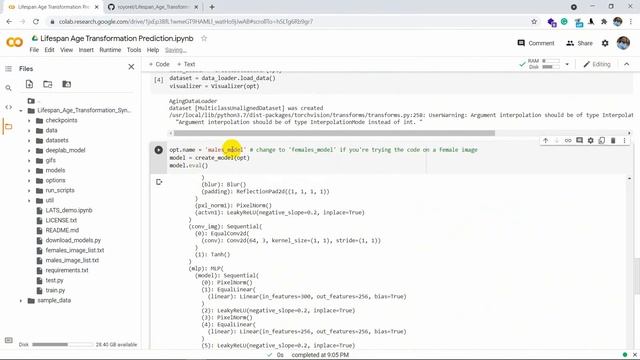Expand the sample_data folder
Image resolution: width=640 pixels, height=360 pixels.
[x=21, y=300]
